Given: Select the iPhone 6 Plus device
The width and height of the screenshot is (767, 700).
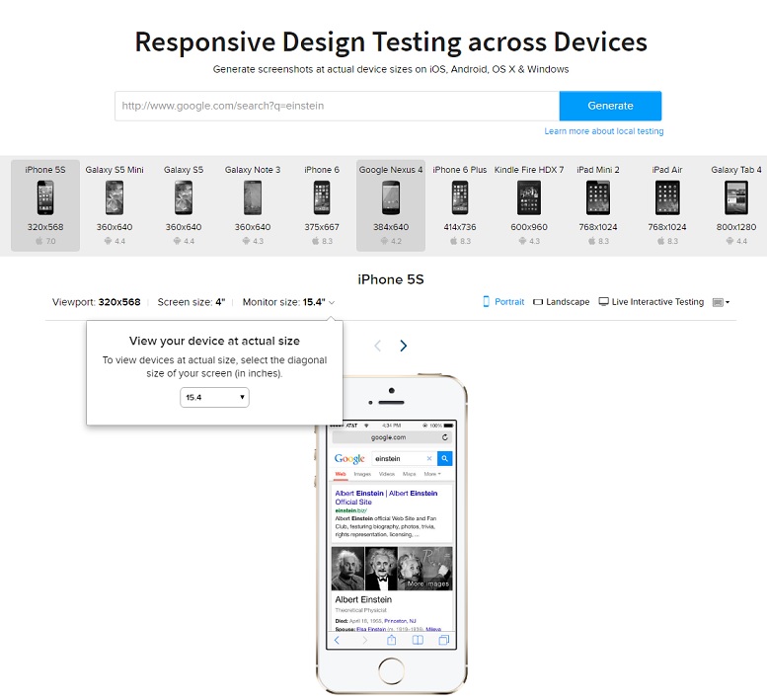Looking at the screenshot, I should pyautogui.click(x=460, y=205).
